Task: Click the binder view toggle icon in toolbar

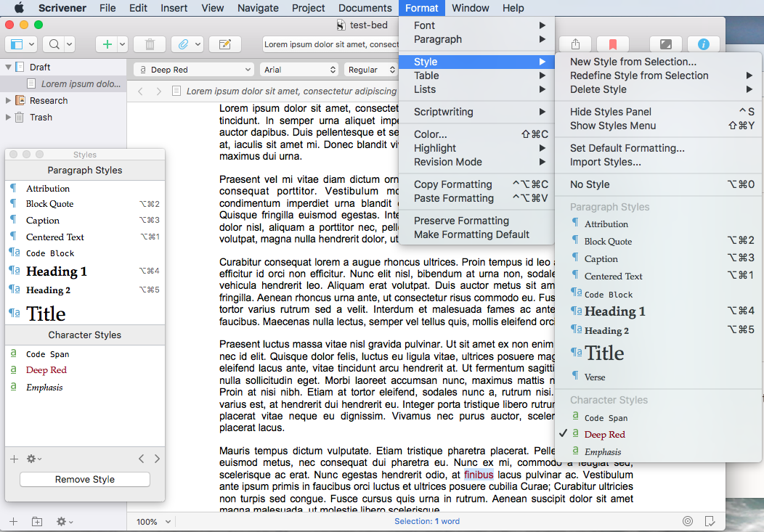Action: pos(17,44)
